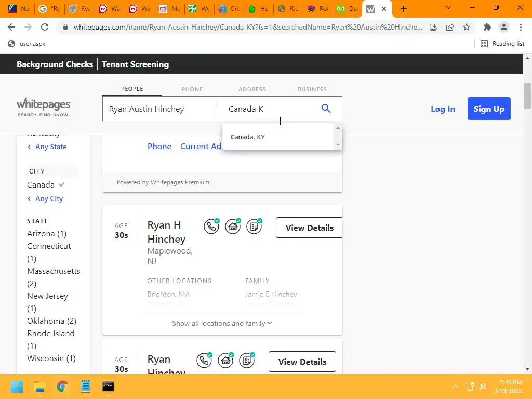The width and height of the screenshot is (532, 399).
Task: Switch to the 'Du' browser tab
Action: point(347,9)
